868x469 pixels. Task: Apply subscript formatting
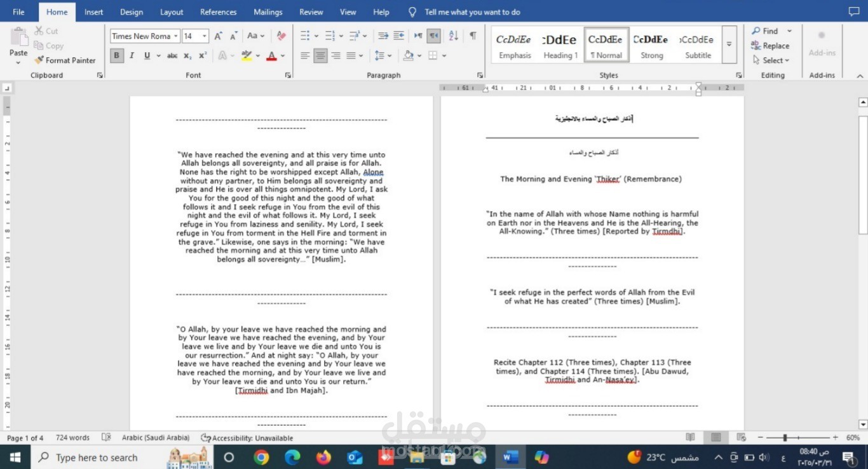pyautogui.click(x=187, y=56)
